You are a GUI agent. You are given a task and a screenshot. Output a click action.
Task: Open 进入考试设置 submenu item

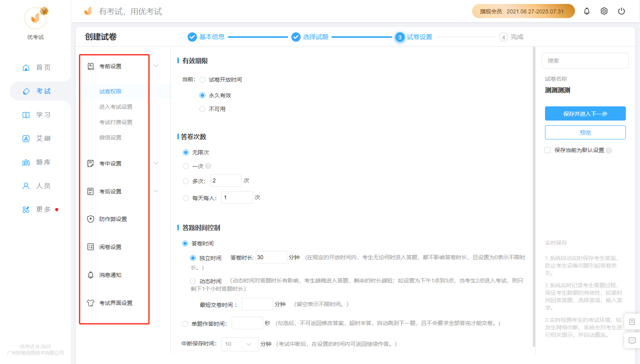[x=116, y=107]
